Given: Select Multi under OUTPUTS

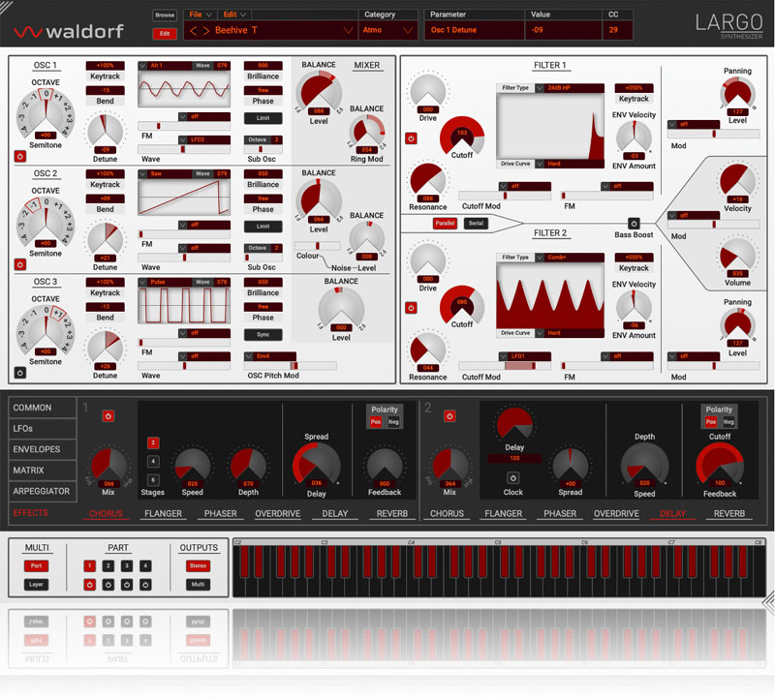Looking at the screenshot, I should tap(199, 585).
